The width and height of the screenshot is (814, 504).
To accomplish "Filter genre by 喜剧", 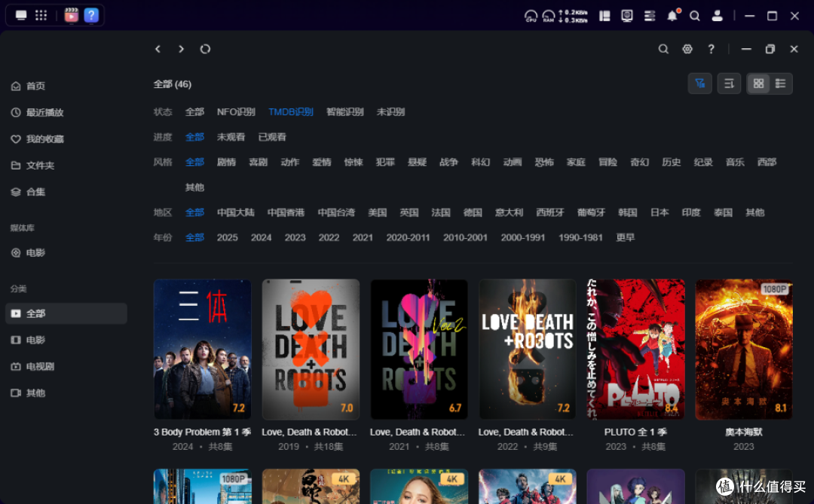I will (x=258, y=162).
